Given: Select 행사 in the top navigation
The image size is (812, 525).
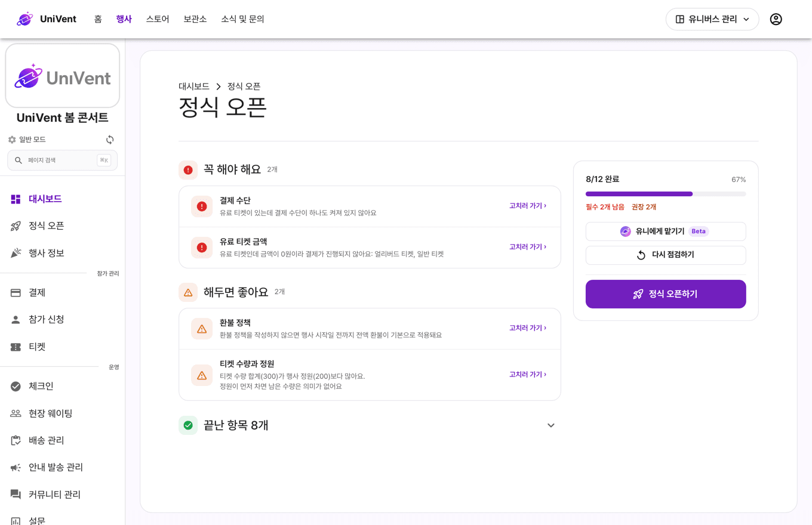Looking at the screenshot, I should 124,19.
